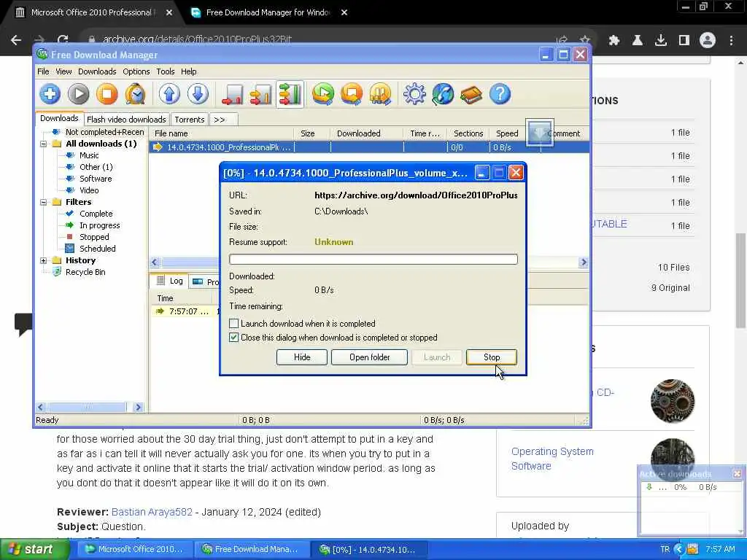747x560 pixels.
Task: Close the Active downloads floating window
Action: 737,474
